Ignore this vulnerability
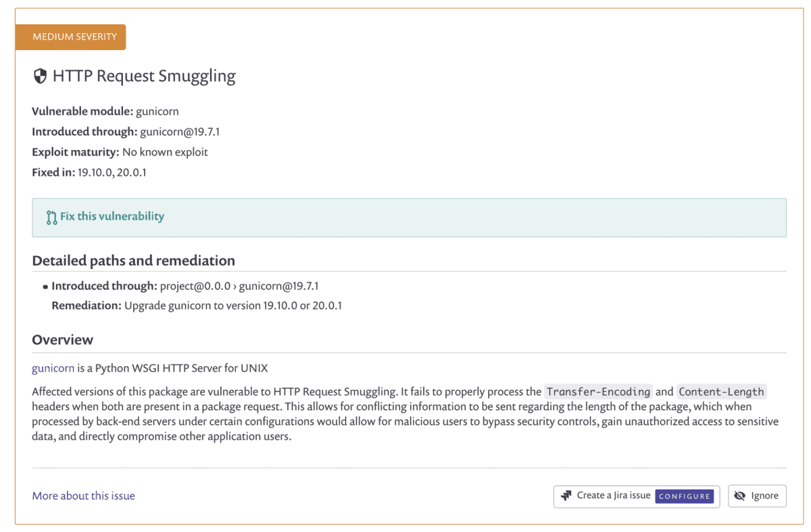Screen dimensions: 811x532 [x=757, y=495]
